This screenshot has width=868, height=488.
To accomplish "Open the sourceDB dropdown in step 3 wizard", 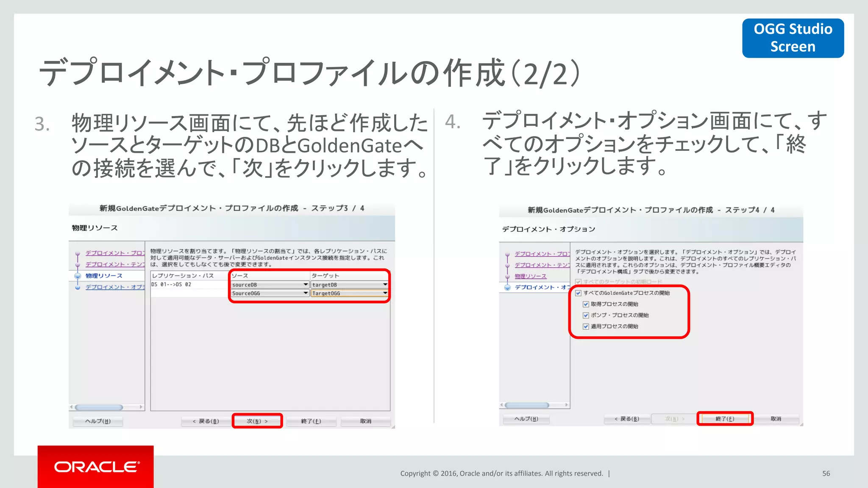I will [x=270, y=285].
